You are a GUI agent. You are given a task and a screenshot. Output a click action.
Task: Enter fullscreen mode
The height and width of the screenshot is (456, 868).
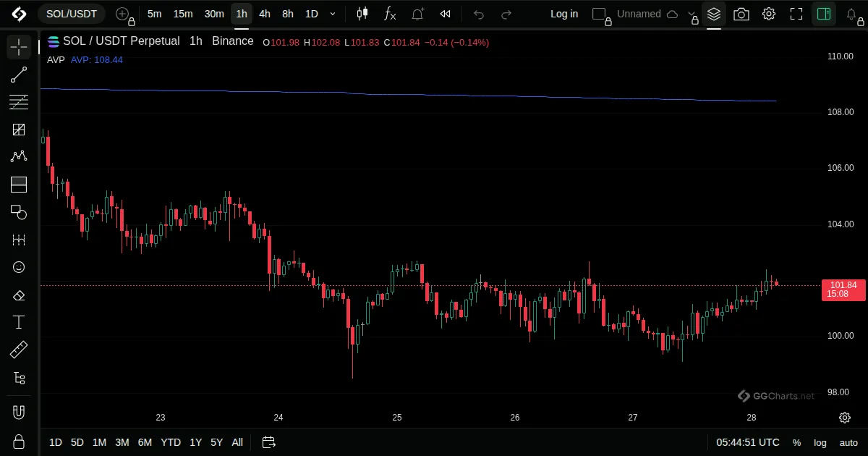(x=796, y=14)
